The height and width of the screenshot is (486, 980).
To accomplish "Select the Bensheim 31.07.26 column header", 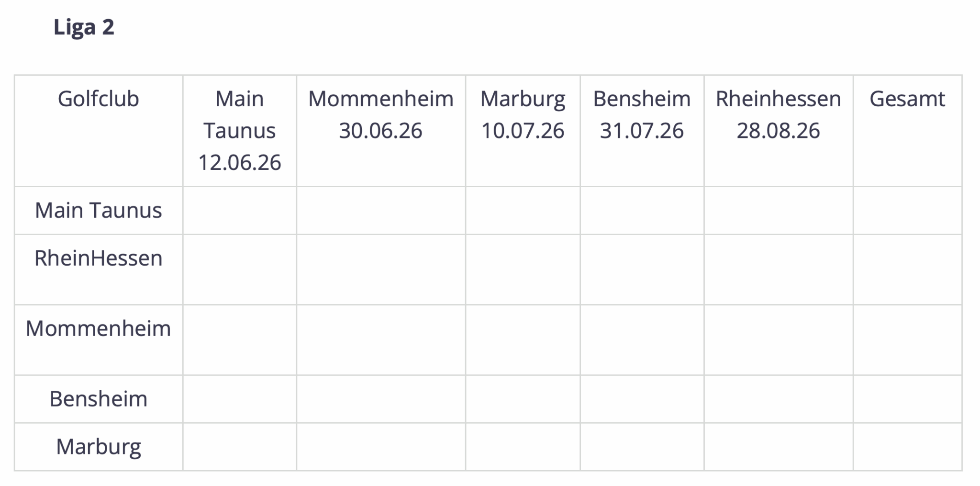I will click(x=642, y=115).
